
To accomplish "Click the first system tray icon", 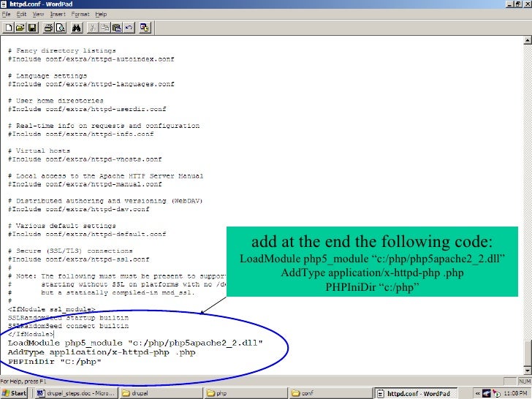I will [486, 394].
